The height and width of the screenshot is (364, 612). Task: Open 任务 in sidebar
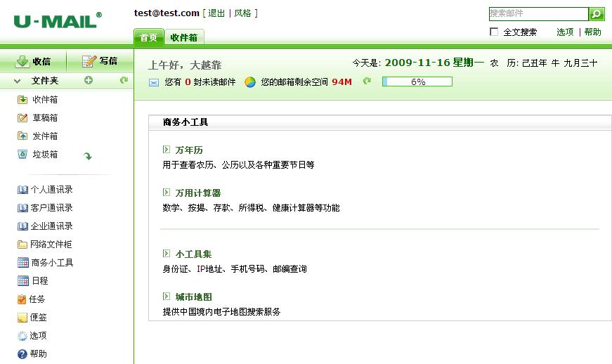coord(37,299)
